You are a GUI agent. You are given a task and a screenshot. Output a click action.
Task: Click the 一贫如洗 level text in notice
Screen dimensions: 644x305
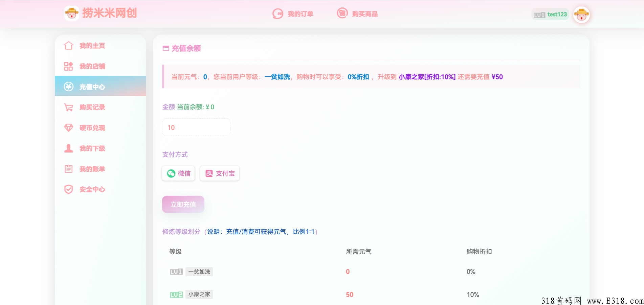point(277,77)
